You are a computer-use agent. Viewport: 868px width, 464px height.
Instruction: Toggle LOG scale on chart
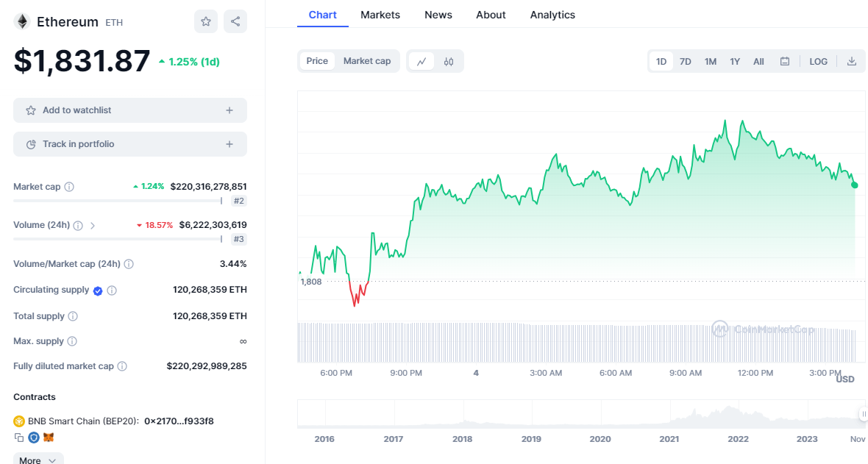click(x=818, y=62)
